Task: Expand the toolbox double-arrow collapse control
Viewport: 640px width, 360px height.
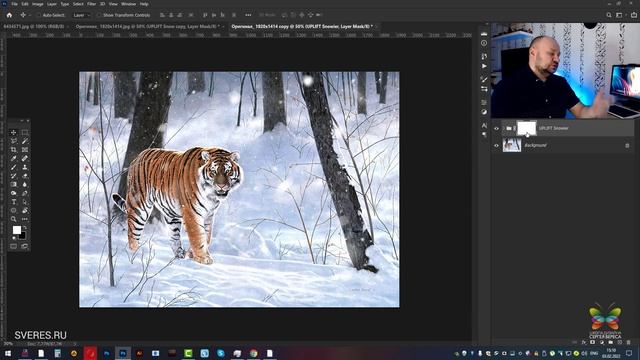Action: [x=22, y=121]
